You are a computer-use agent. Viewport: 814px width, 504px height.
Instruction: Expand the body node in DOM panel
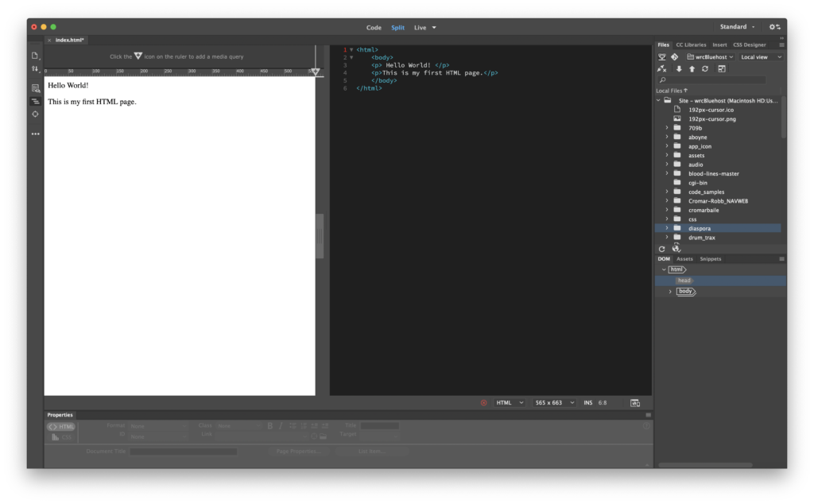[x=670, y=292]
